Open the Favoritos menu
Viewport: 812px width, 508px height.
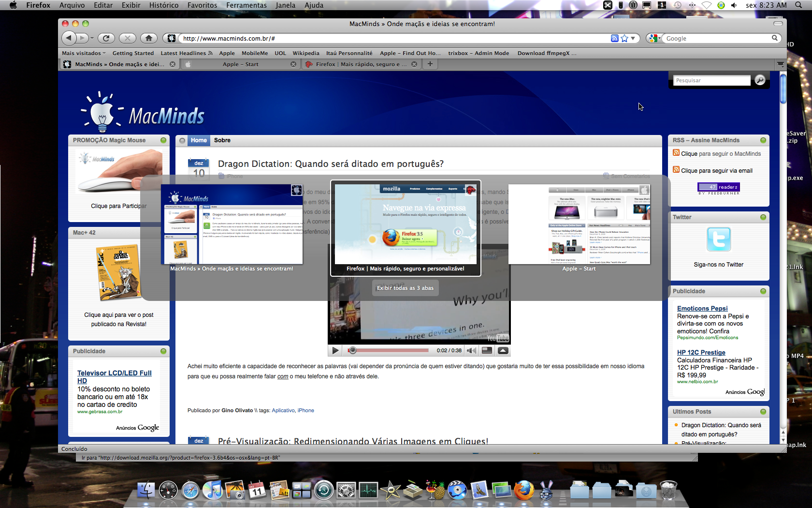point(202,5)
